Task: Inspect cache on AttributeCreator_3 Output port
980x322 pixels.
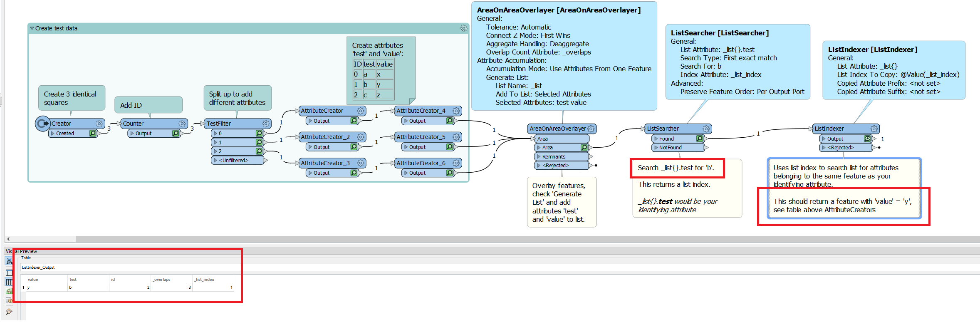Action: point(354,173)
